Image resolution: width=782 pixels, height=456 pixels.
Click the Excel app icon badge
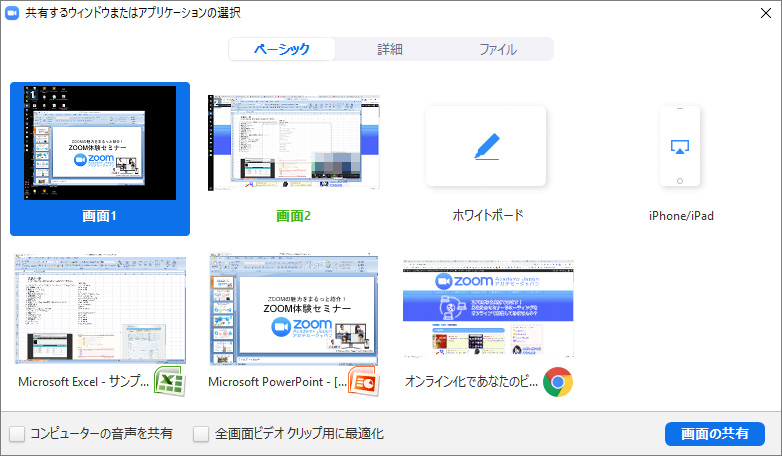(167, 381)
